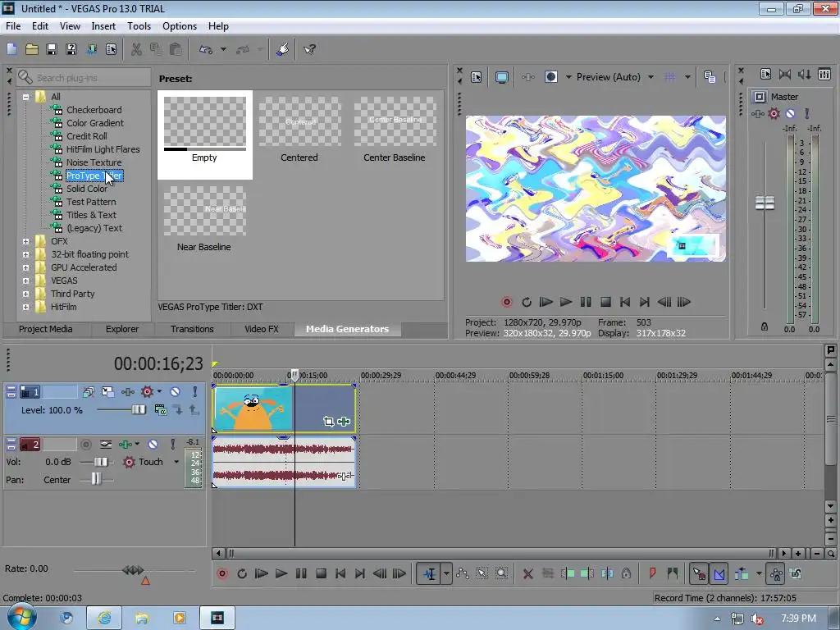Open the Preview (Auto) quality dropdown

coord(651,77)
